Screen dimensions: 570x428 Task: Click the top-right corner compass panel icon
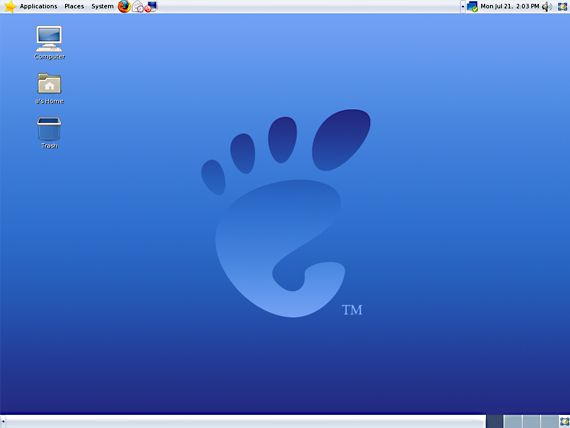point(563,6)
